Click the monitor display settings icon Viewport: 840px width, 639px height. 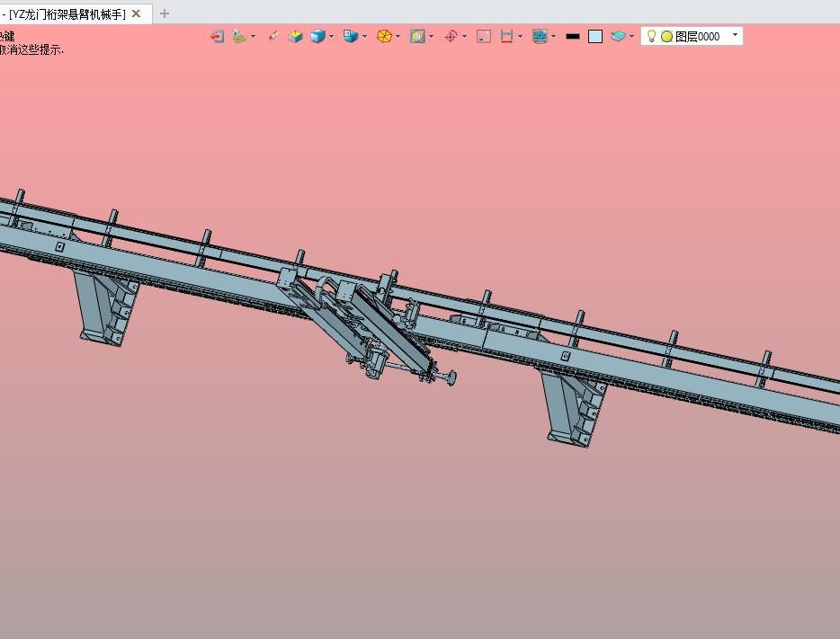[540, 37]
